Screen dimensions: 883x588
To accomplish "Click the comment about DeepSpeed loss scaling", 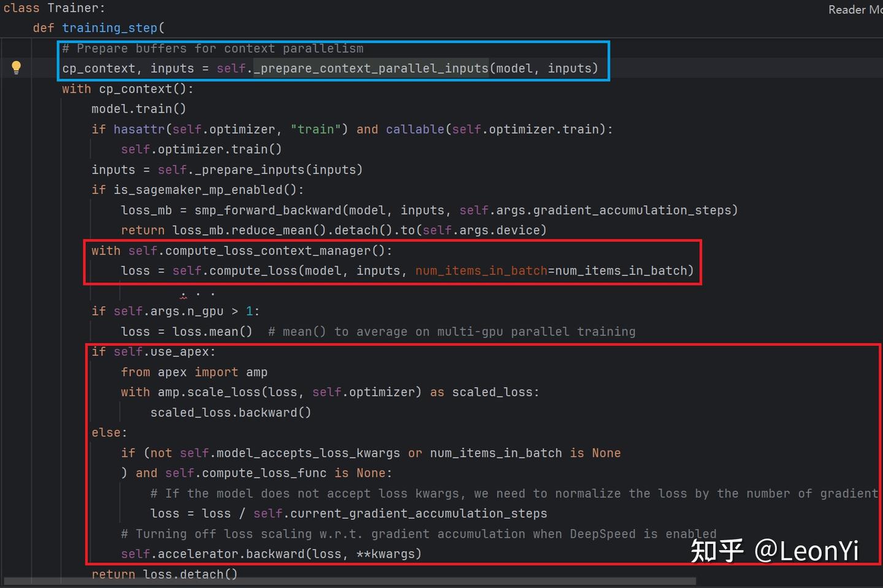I will 419,534.
